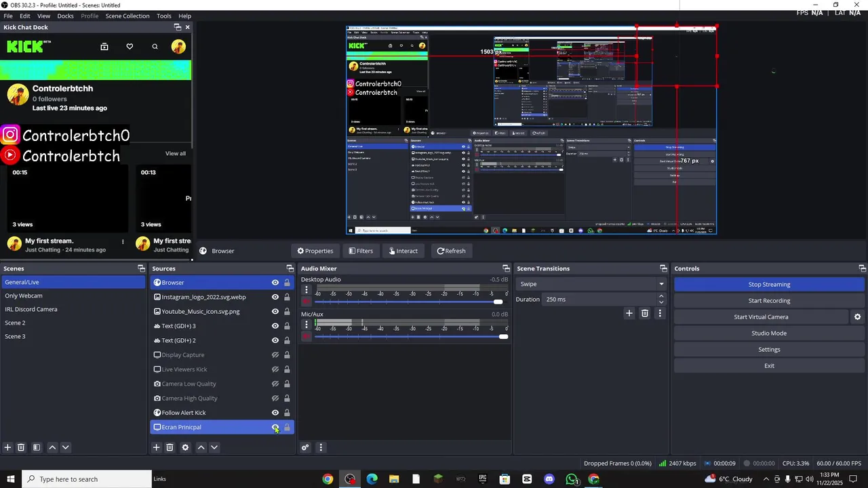Open the Kick dock shop bag icon
This screenshot has width=868, height=488.
[x=104, y=47]
